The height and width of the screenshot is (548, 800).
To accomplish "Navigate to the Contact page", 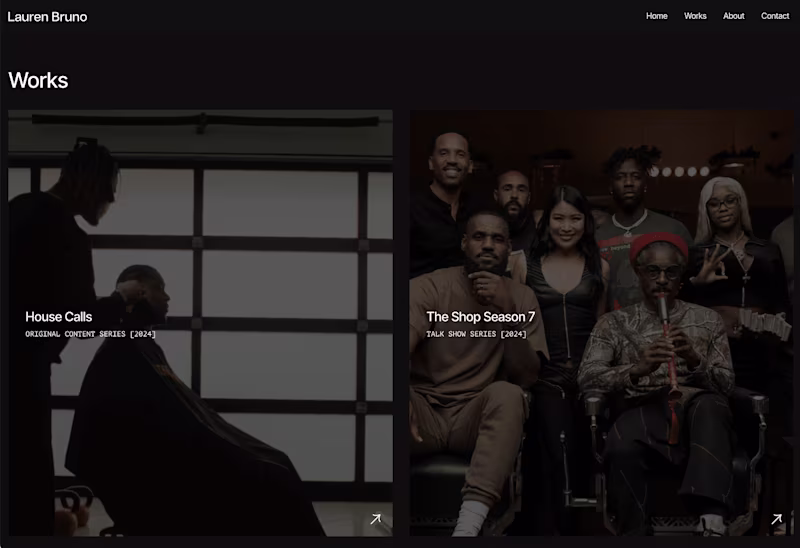I will click(x=775, y=16).
